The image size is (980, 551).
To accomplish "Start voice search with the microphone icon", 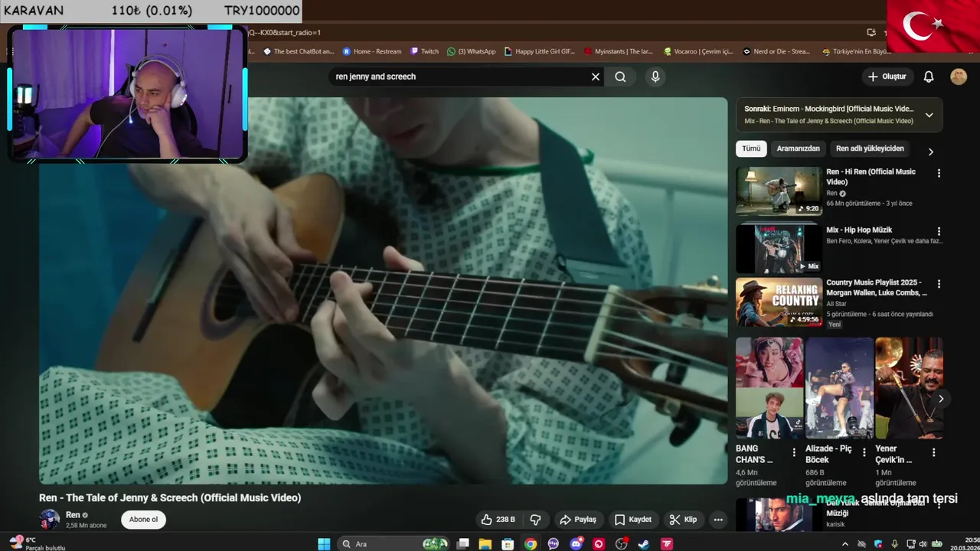I will pyautogui.click(x=655, y=77).
